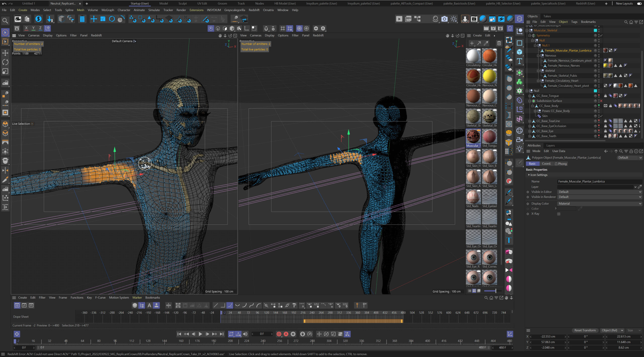Click the Scale tool in top toolbar
644x357 pixels.
[x=103, y=19]
